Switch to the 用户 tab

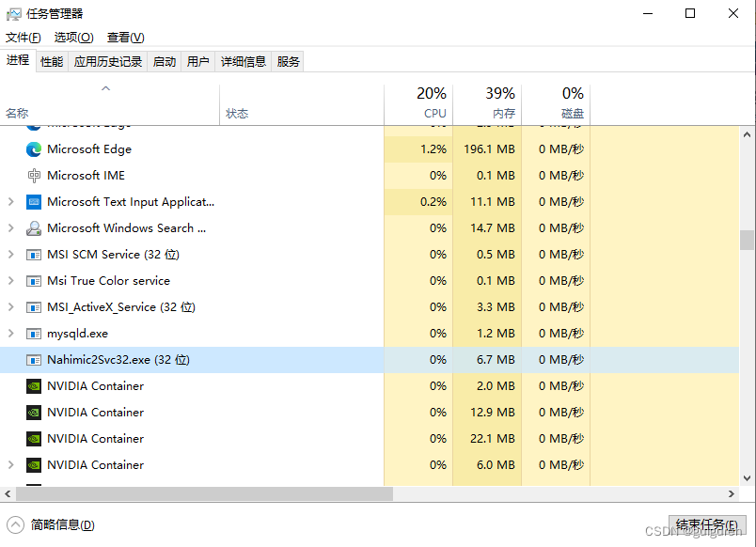pyautogui.click(x=198, y=62)
